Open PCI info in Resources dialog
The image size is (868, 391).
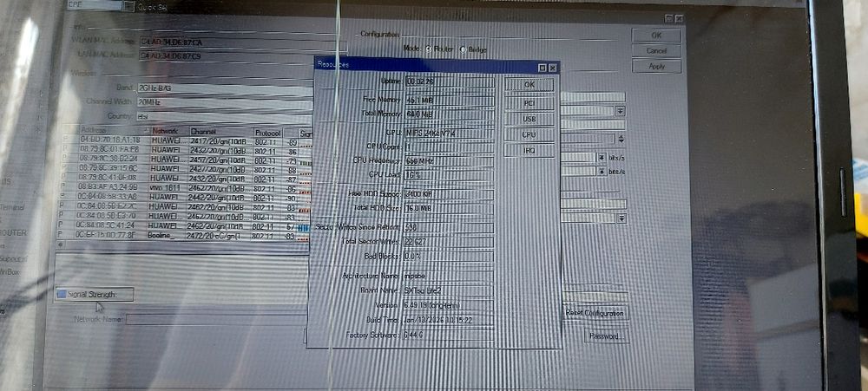click(529, 103)
